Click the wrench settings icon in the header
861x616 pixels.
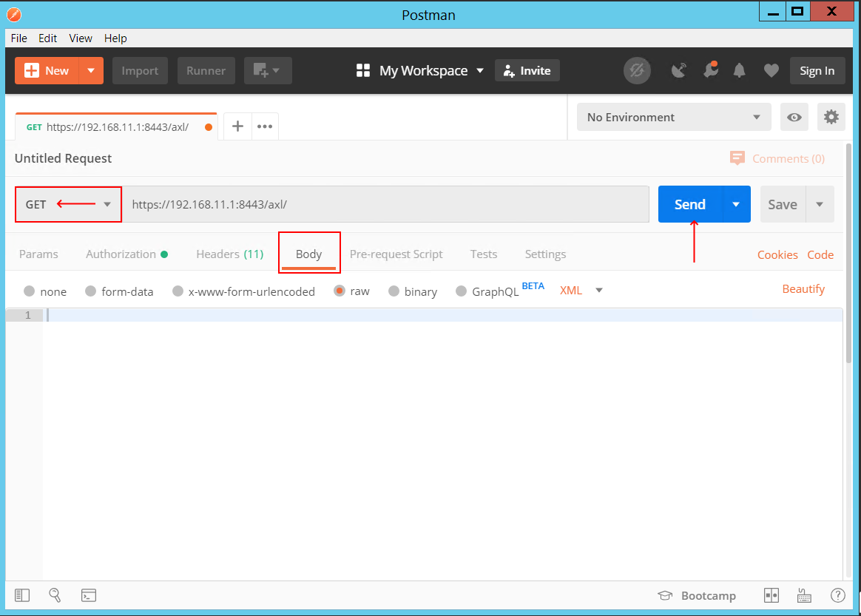click(831, 117)
